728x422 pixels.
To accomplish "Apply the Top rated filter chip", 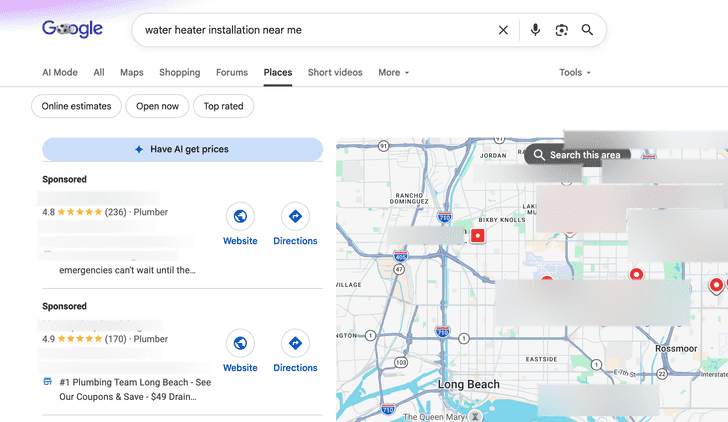I will [223, 106].
